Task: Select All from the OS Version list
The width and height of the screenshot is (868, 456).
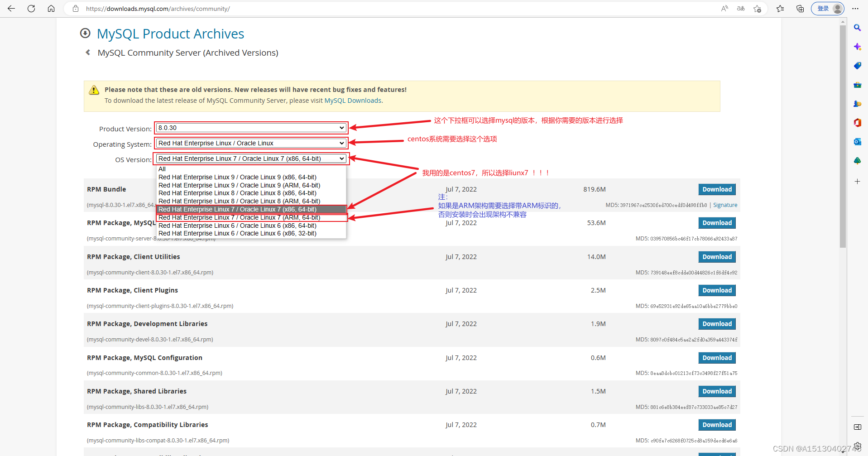Action: (162, 169)
